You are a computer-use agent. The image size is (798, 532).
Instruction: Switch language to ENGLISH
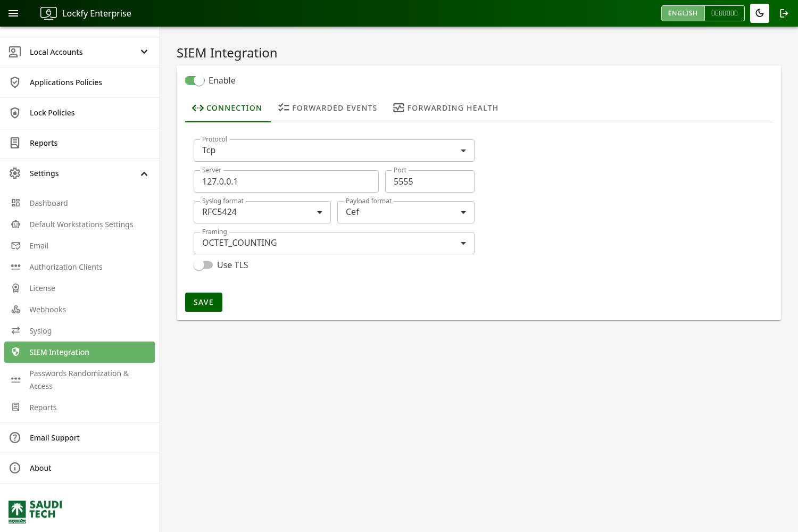coord(683,13)
